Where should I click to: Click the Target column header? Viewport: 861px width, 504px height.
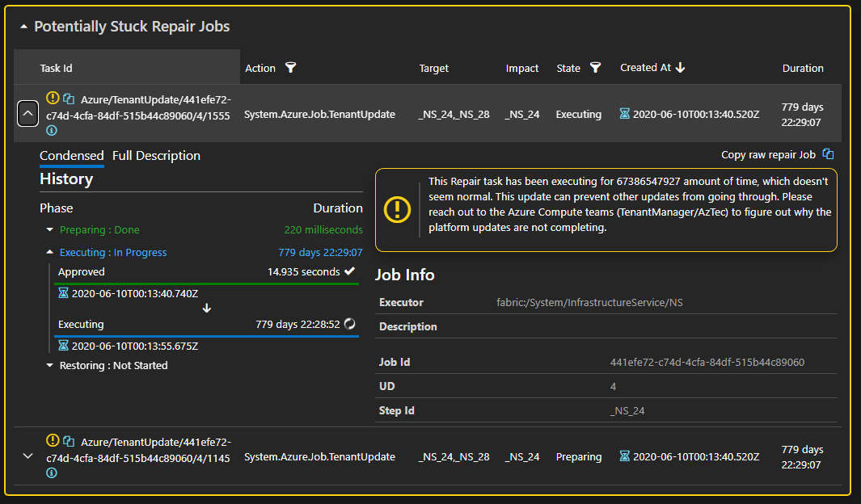point(434,68)
